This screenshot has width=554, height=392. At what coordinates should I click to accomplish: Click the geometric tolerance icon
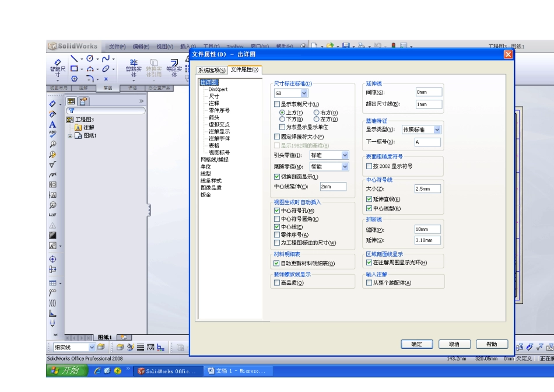pyautogui.click(x=52, y=184)
